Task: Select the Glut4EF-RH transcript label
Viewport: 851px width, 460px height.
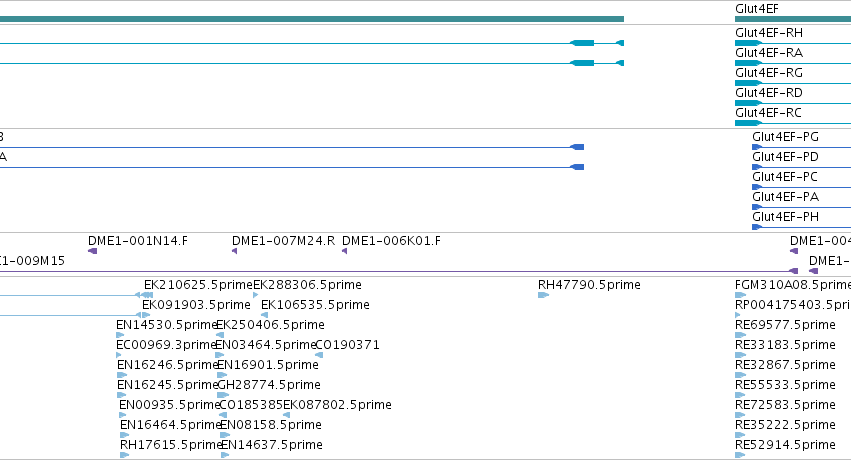Action: (x=769, y=33)
